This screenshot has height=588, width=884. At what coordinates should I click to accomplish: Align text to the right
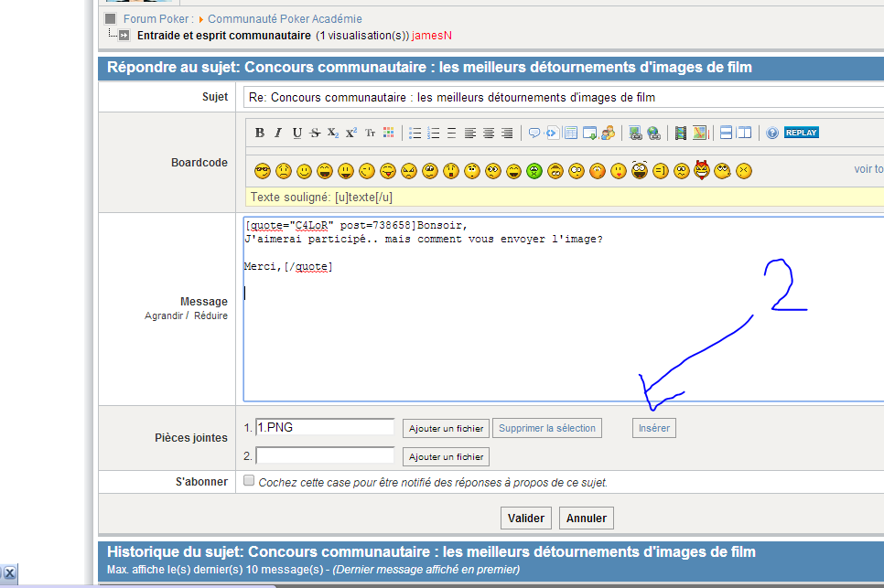pos(507,133)
